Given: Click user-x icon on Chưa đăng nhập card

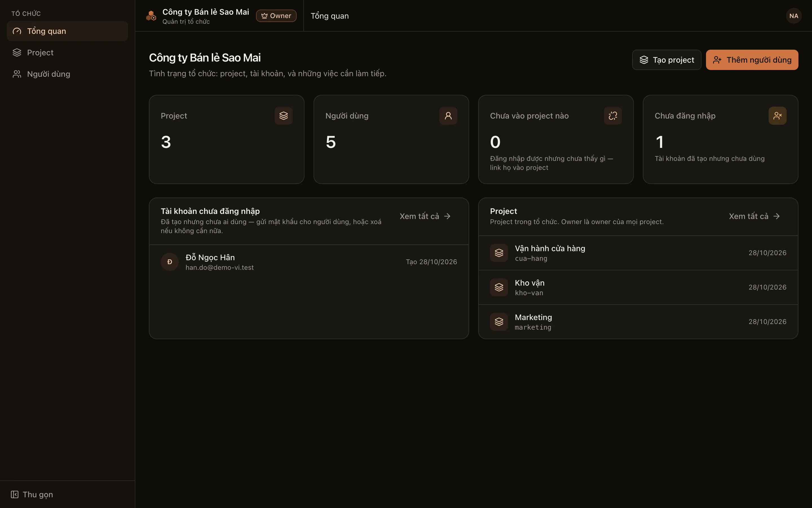Looking at the screenshot, I should [x=777, y=116].
